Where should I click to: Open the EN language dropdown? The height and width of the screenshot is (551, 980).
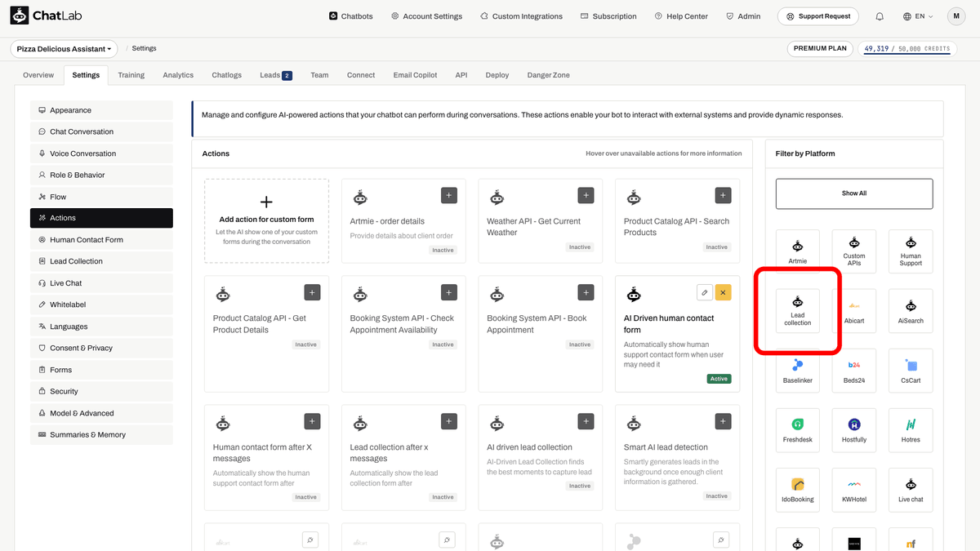[919, 16]
